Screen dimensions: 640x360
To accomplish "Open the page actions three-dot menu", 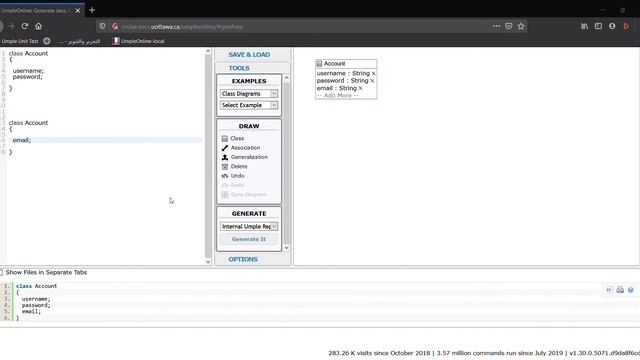I will pyautogui.click(x=496, y=26).
